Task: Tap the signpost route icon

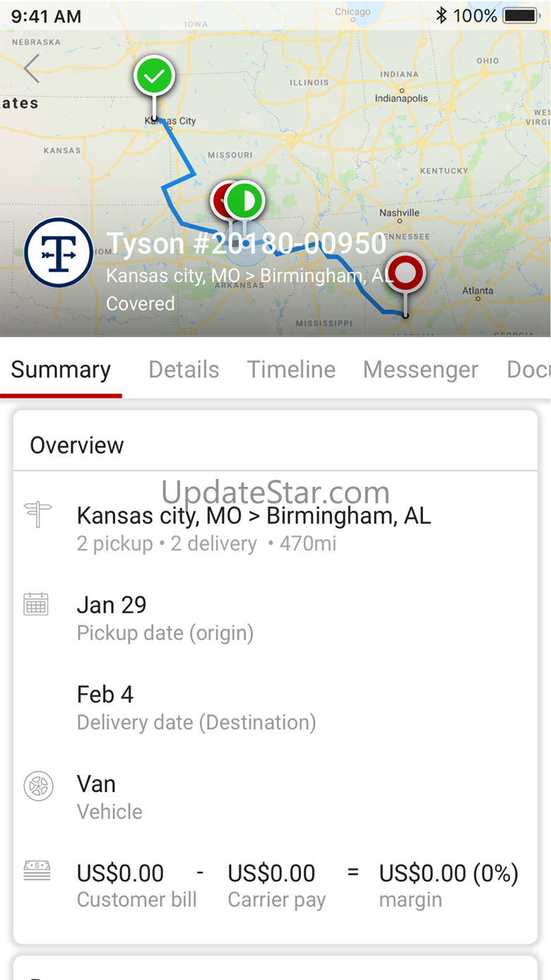Action: click(37, 514)
